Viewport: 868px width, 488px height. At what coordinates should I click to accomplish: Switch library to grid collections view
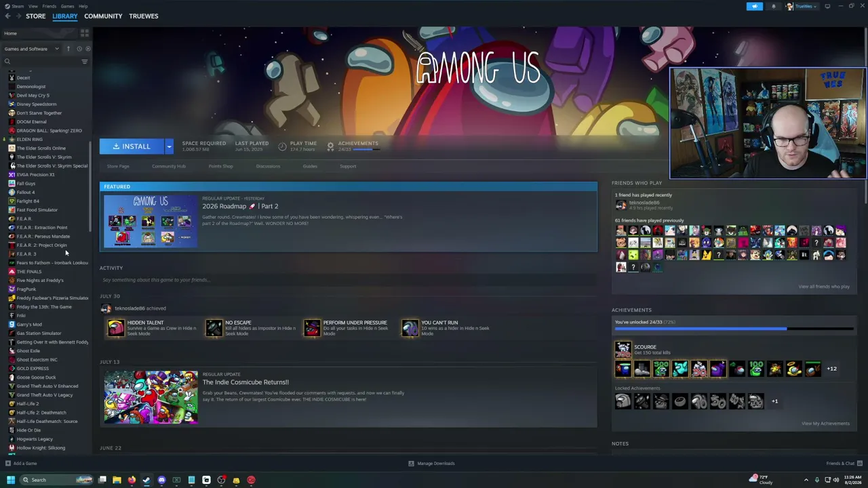point(85,33)
